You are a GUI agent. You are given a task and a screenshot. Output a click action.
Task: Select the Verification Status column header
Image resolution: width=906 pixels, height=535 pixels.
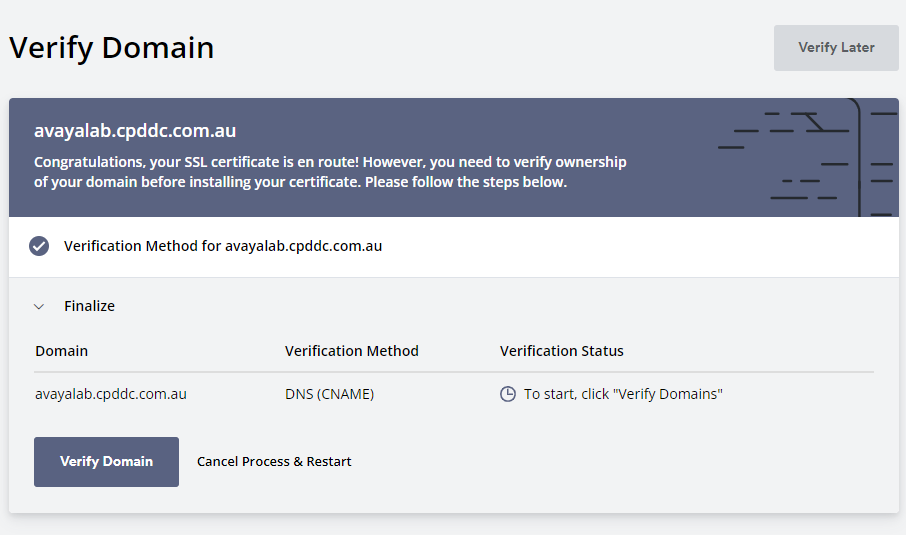coord(561,351)
